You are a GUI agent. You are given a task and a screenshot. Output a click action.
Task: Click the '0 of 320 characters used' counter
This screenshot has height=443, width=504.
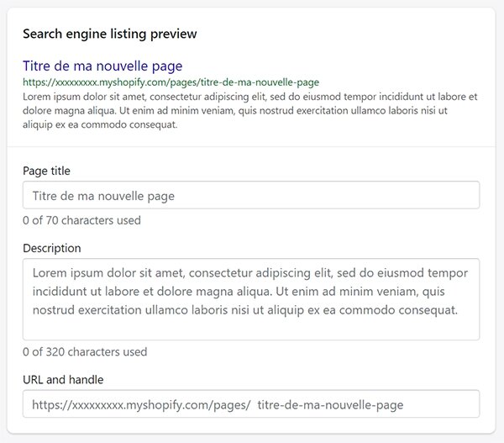click(x=85, y=351)
